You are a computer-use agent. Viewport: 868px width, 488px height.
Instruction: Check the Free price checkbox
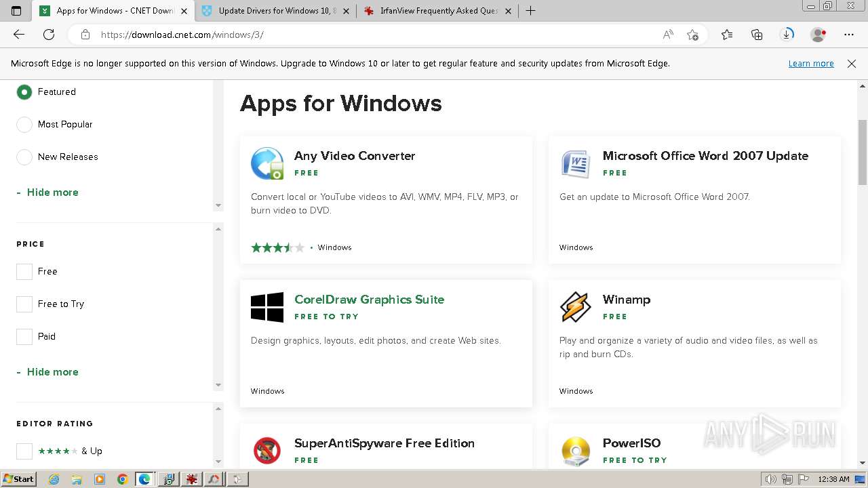point(24,271)
